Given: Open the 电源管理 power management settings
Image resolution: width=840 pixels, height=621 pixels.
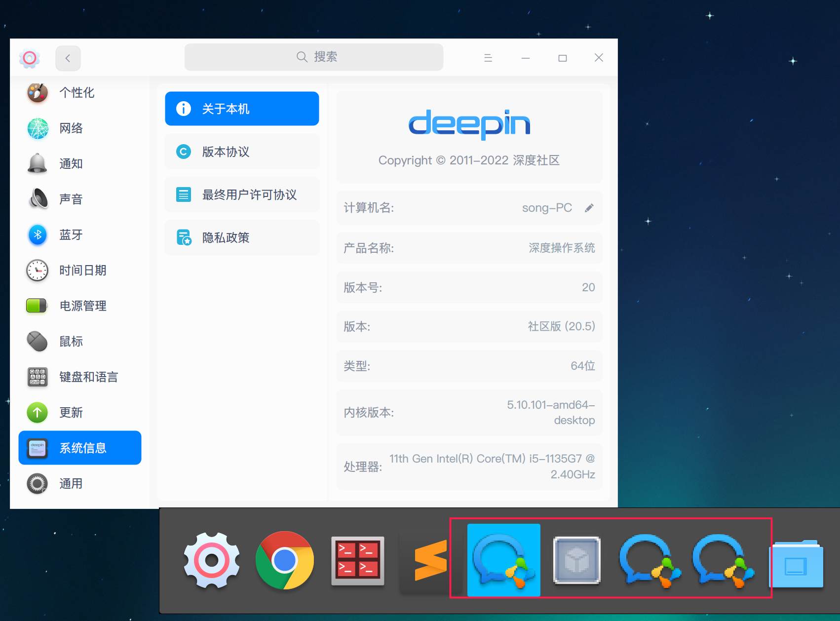Looking at the screenshot, I should click(80, 306).
